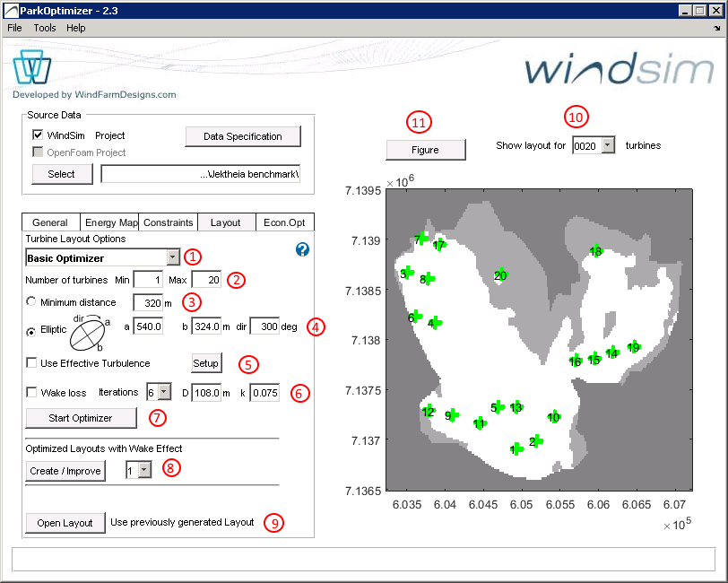The width and height of the screenshot is (728, 583).
Task: Switch to the Layout tab
Action: pos(226,222)
